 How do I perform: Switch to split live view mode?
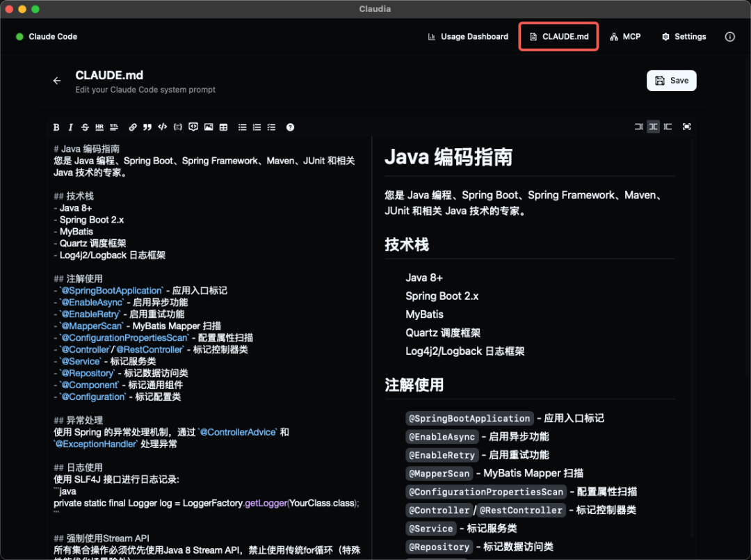coord(653,127)
